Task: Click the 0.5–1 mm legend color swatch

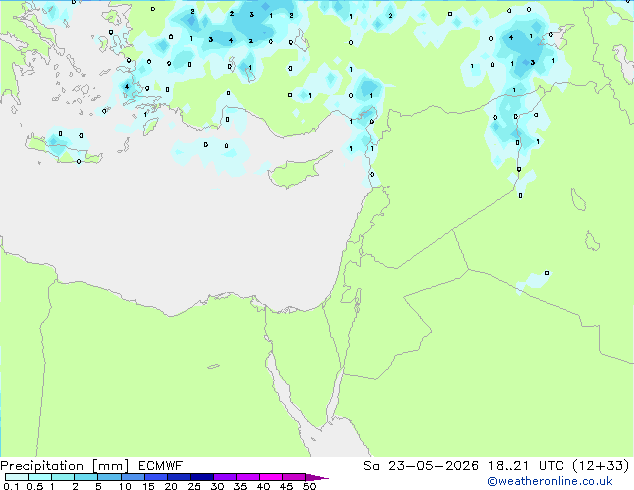Action: pos(40,477)
